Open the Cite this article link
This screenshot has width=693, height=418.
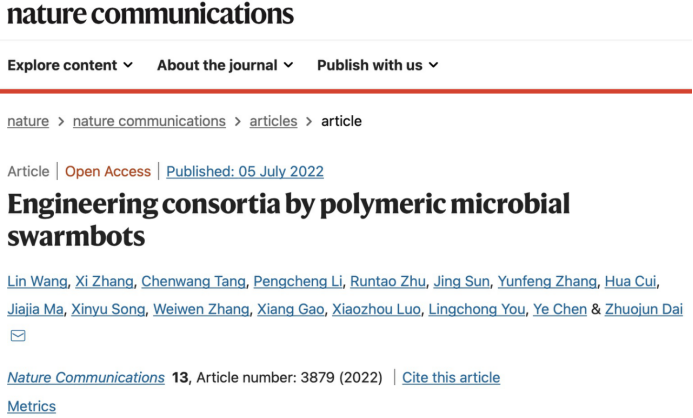tap(451, 377)
